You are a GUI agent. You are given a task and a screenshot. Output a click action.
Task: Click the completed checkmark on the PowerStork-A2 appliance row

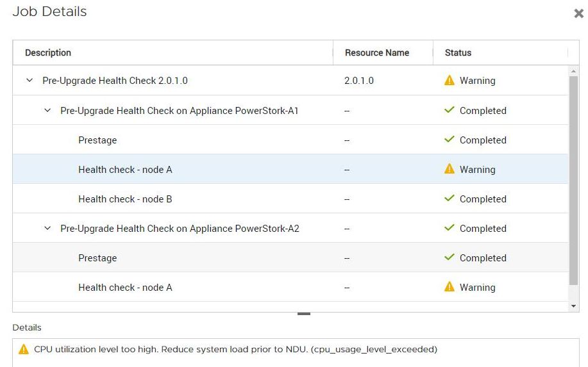point(449,228)
